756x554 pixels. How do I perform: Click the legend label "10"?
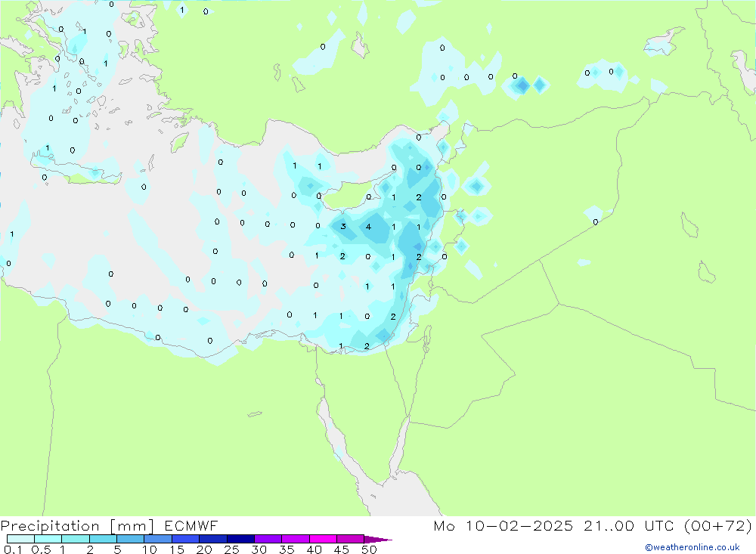pyautogui.click(x=150, y=549)
